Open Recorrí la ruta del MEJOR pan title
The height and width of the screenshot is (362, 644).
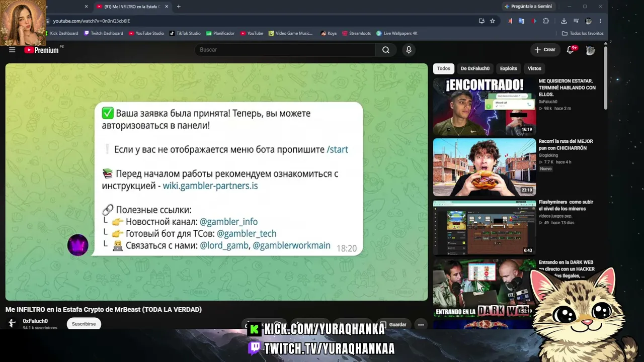coord(566,145)
